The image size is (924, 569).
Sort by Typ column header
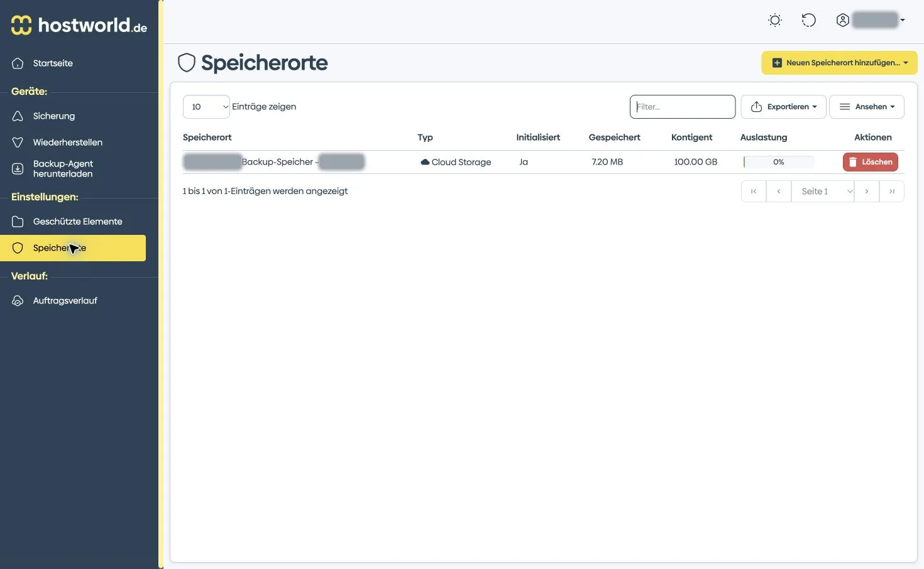coord(425,138)
